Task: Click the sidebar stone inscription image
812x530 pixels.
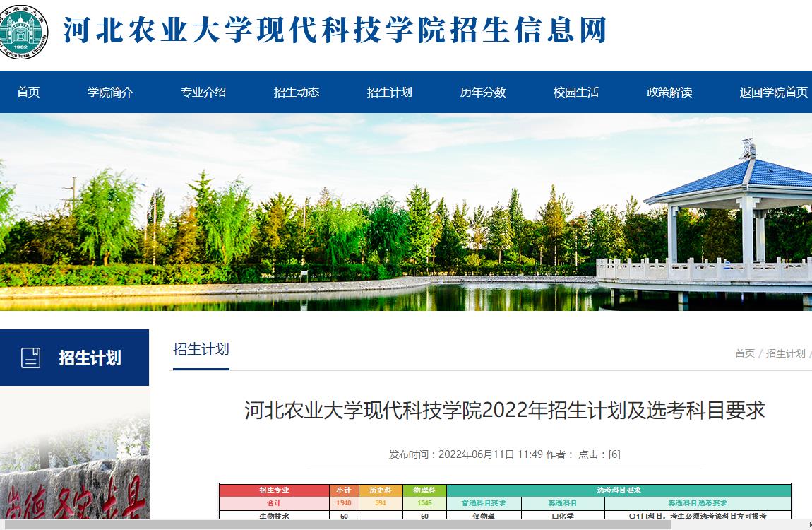Action: [75, 452]
